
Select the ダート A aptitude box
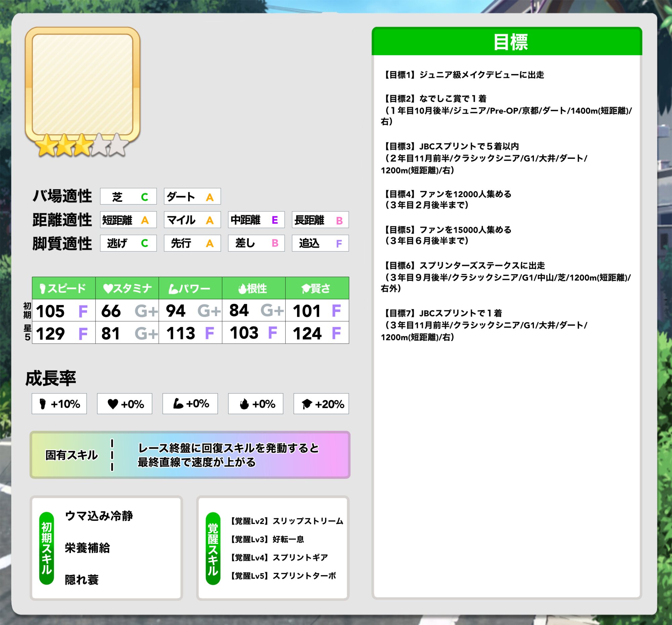(x=192, y=196)
